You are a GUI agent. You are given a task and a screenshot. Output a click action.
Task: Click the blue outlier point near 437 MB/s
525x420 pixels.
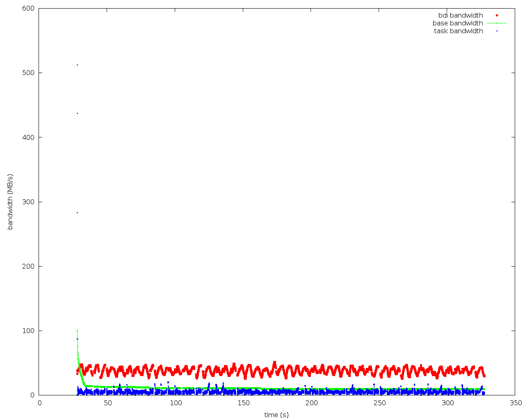77,113
